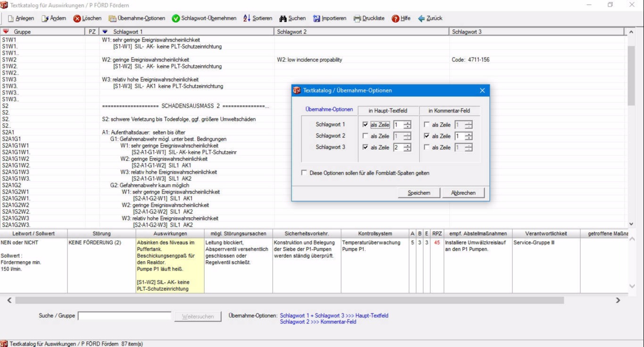This screenshot has height=347, width=644.
Task: Uncheck Schlagwort 3 als Zeile in Haupt-Textfeld
Action: pos(365,147)
